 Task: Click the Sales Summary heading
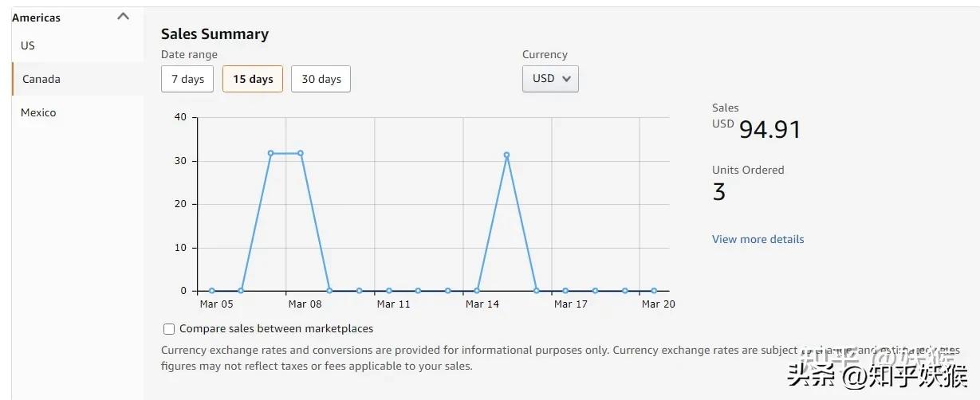coord(214,34)
